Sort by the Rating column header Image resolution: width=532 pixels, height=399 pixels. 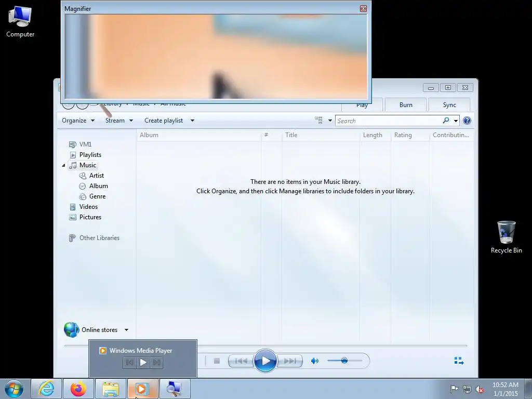click(410, 135)
